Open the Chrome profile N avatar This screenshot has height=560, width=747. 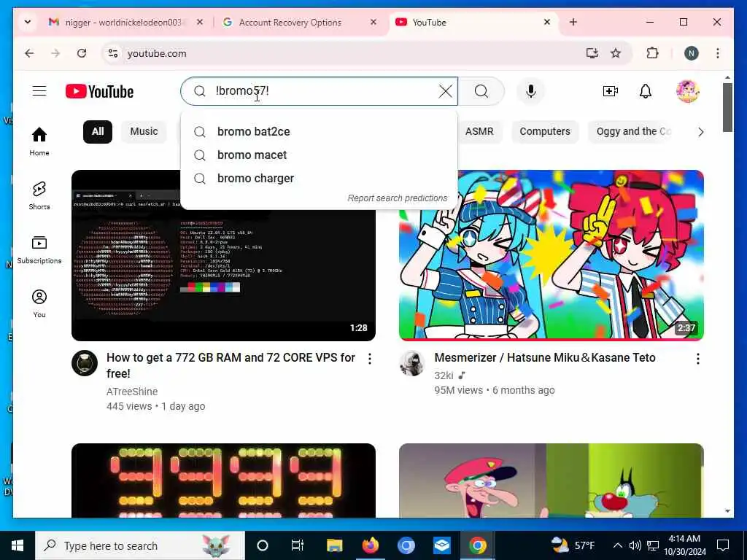692,53
